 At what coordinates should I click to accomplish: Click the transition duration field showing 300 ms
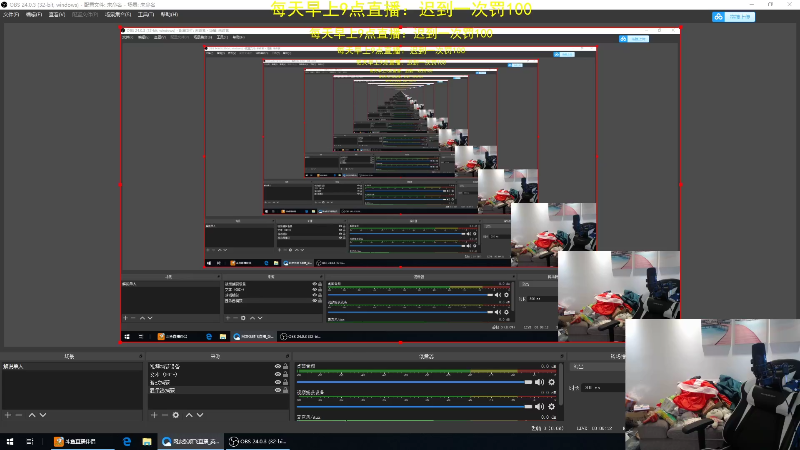[x=604, y=388]
